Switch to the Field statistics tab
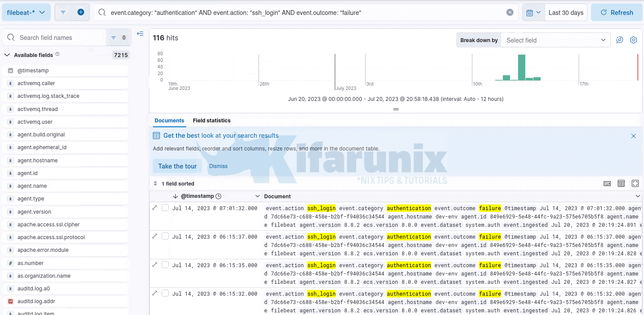The image size is (644, 315). [x=212, y=120]
